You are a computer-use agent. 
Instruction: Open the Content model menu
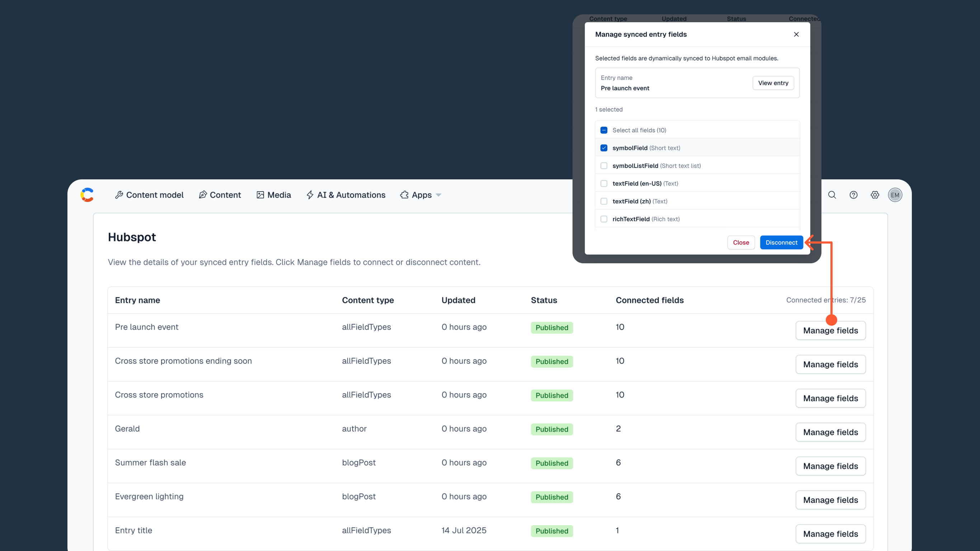150,195
